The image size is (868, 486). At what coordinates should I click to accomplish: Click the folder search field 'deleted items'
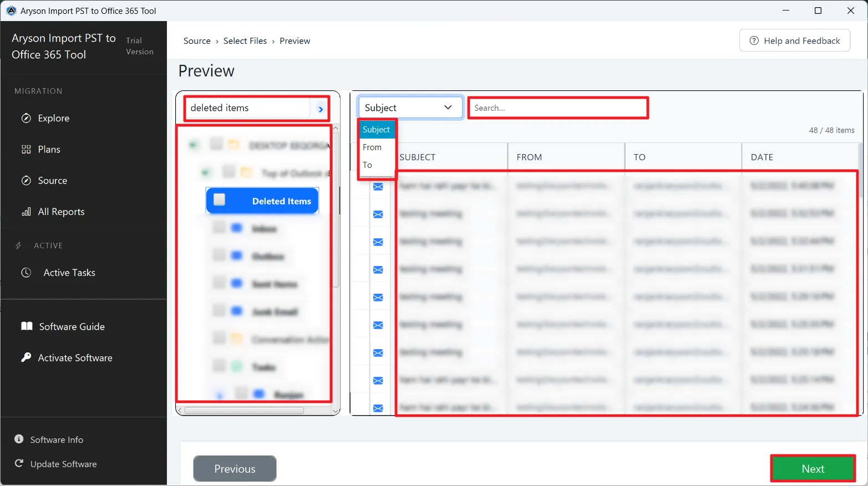248,108
